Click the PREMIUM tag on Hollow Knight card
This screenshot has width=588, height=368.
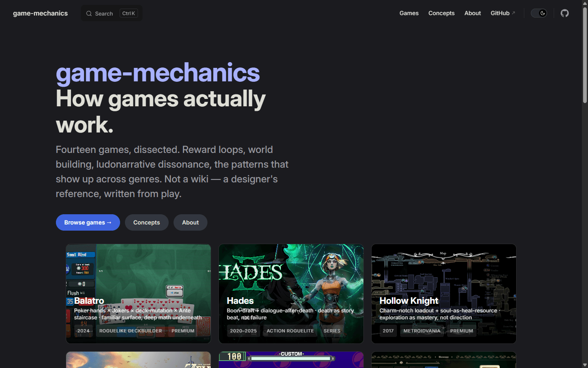(461, 331)
